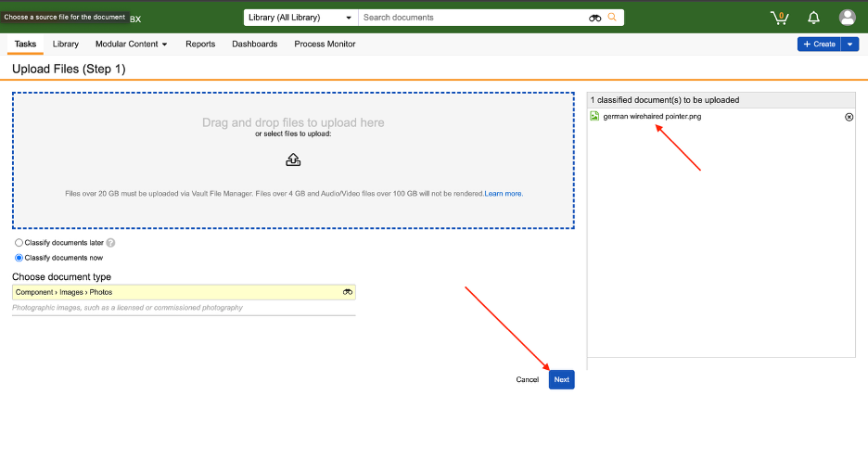Image resolution: width=868 pixels, height=471 pixels.
Task: Follow the Learn more link
Action: coord(504,194)
